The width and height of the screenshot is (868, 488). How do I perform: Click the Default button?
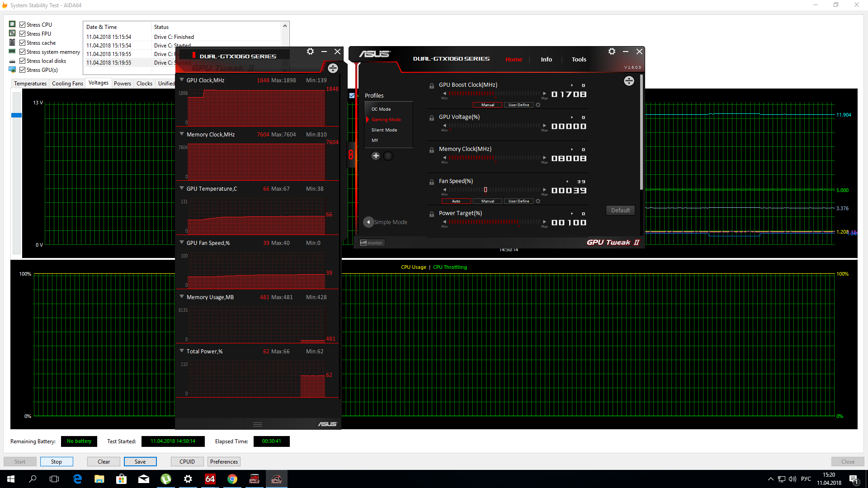tap(620, 210)
